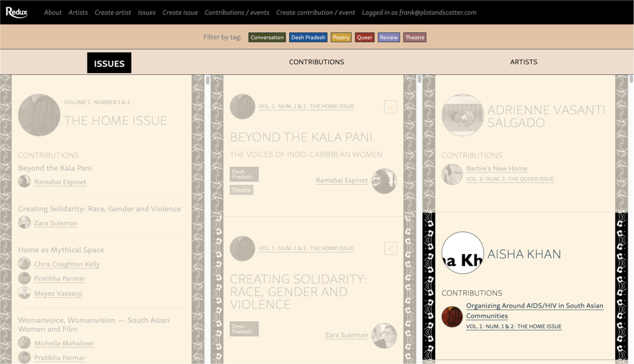The width and height of the screenshot is (634, 364).
Task: Open Organizing Around AIDS/HIV contribution link
Action: pyautogui.click(x=534, y=306)
